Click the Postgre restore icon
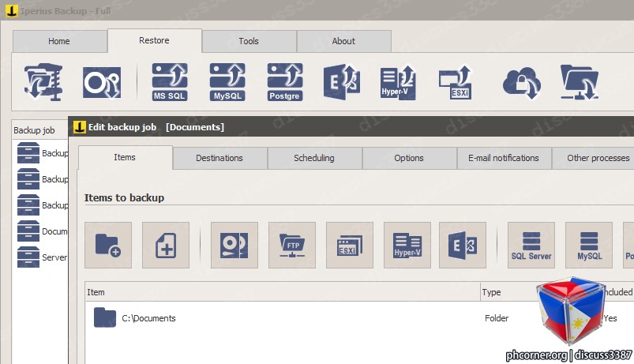Screen dimensions: 634x364 click(285, 82)
